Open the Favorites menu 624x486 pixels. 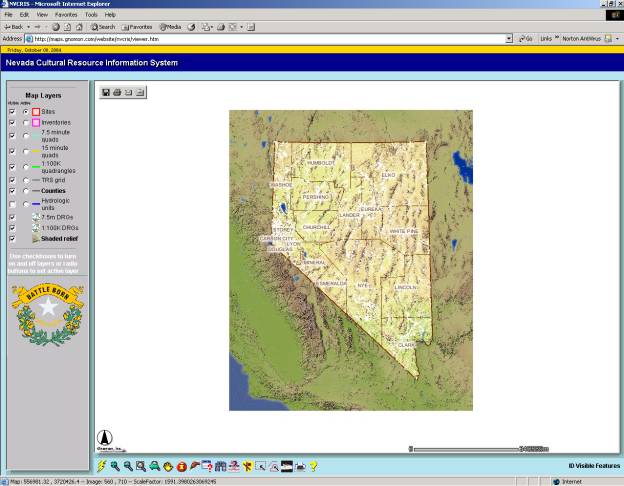[x=66, y=15]
